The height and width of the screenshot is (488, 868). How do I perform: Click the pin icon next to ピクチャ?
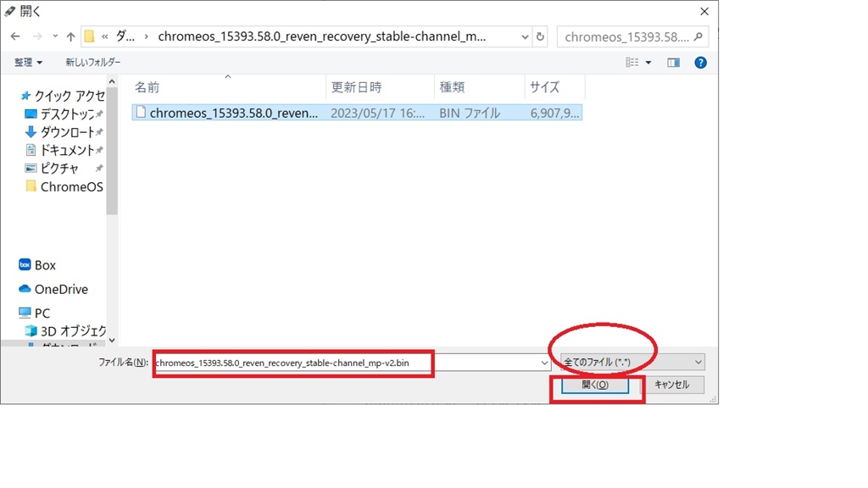click(x=99, y=169)
